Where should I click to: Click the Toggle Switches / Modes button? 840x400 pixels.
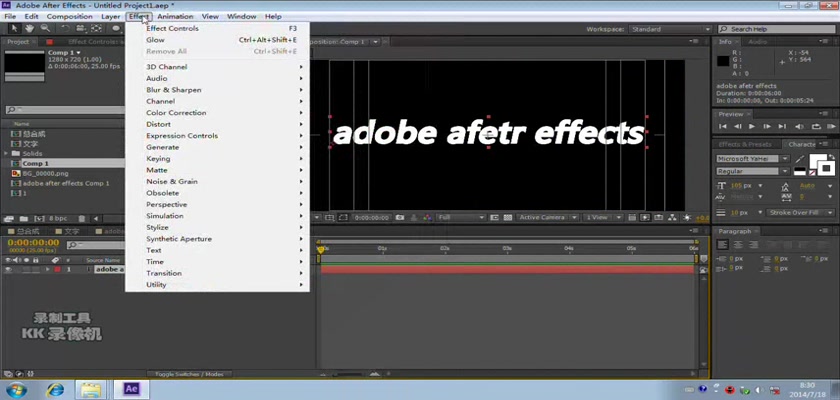[190, 374]
